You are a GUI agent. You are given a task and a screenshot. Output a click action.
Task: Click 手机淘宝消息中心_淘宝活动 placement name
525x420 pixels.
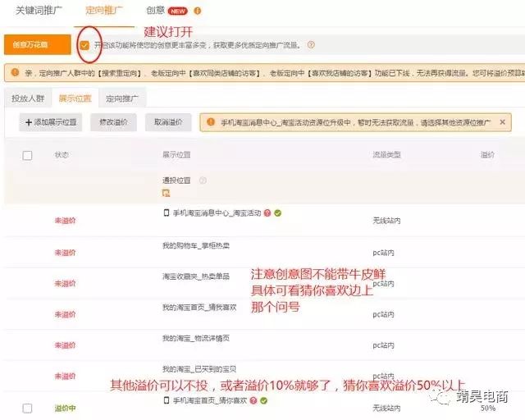217,213
